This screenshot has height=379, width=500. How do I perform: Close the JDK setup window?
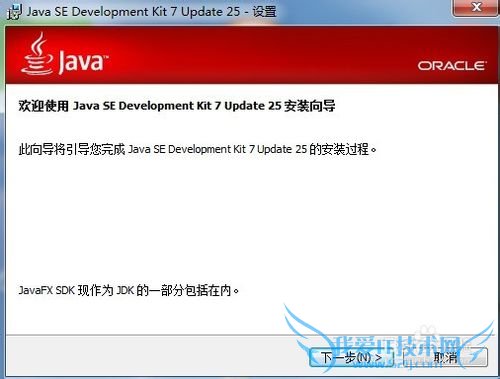(x=476, y=7)
